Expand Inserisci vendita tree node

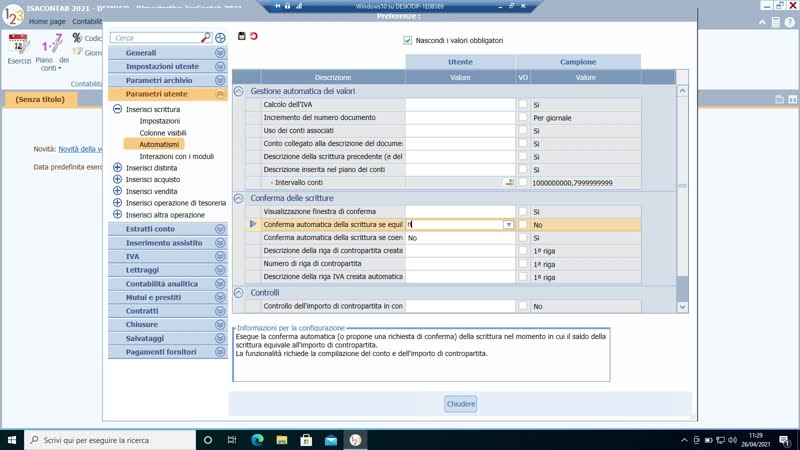tap(117, 191)
